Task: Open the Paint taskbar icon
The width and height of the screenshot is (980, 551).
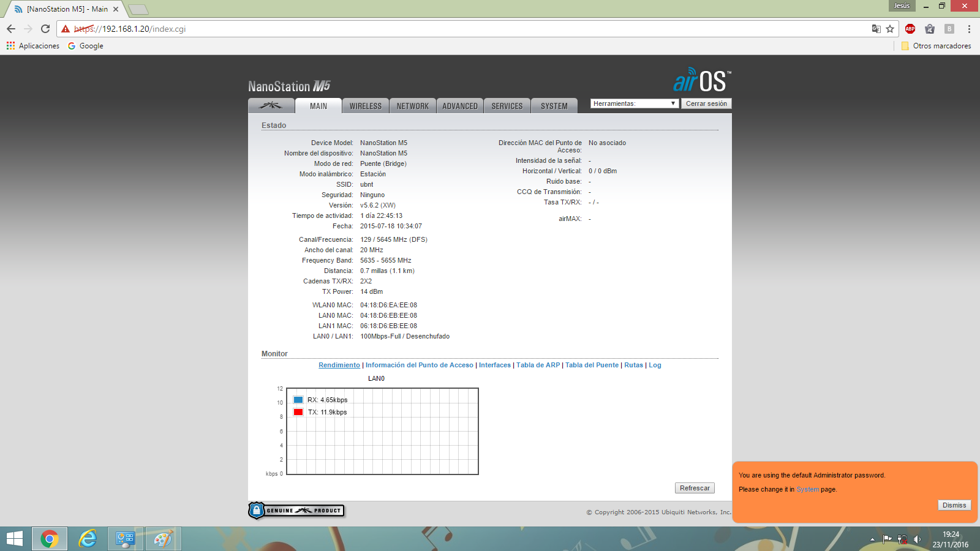Action: 163,539
